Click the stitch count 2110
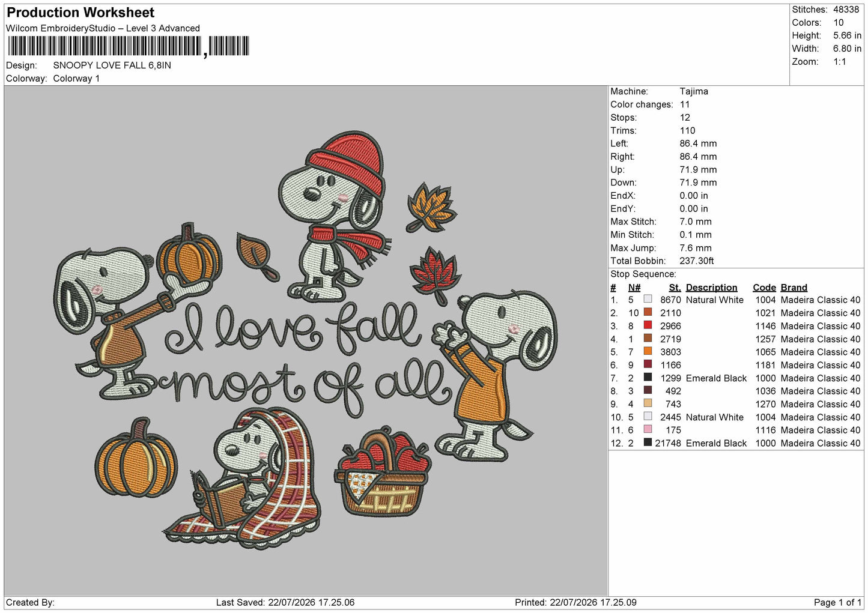Image resolution: width=868 pixels, height=613 pixels. [x=670, y=313]
